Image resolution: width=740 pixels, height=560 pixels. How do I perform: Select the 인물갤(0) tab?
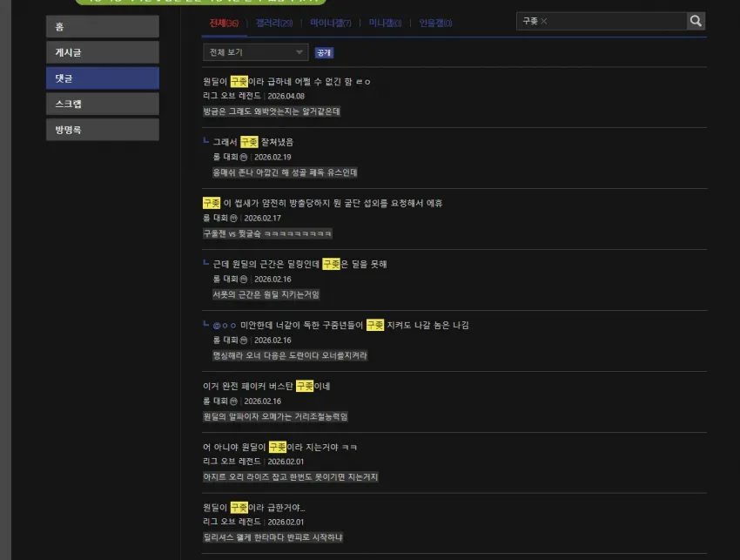coord(435,24)
